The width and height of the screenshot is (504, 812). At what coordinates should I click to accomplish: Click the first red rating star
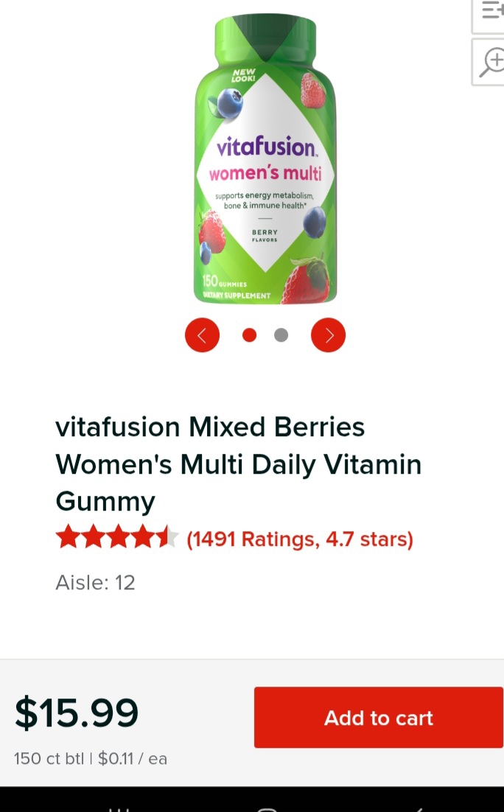coord(68,536)
